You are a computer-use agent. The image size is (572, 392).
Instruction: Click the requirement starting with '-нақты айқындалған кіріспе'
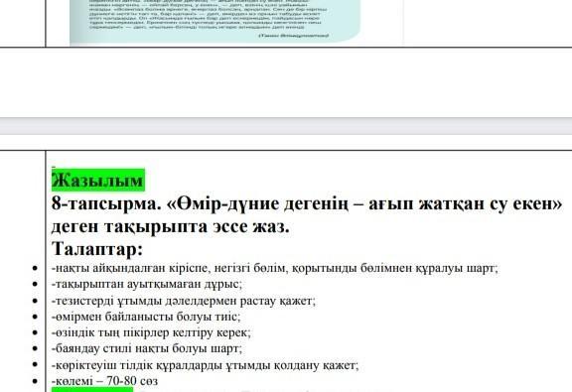tap(275, 268)
